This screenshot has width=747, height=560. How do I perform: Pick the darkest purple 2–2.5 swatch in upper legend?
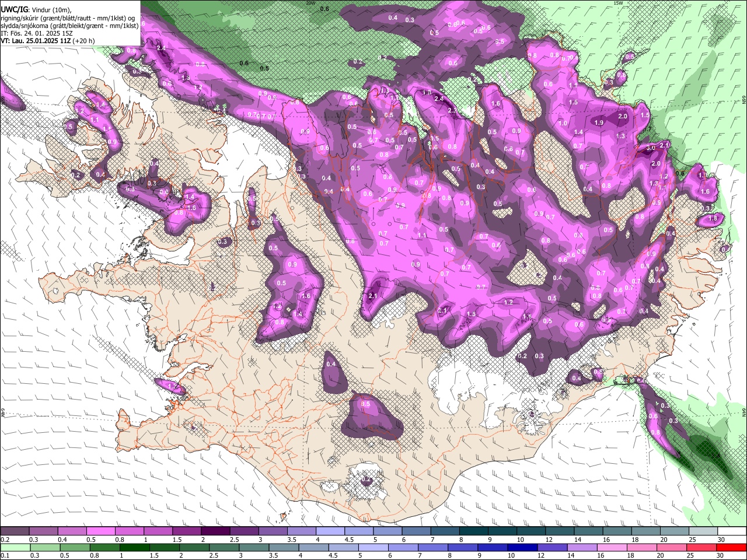point(215,531)
